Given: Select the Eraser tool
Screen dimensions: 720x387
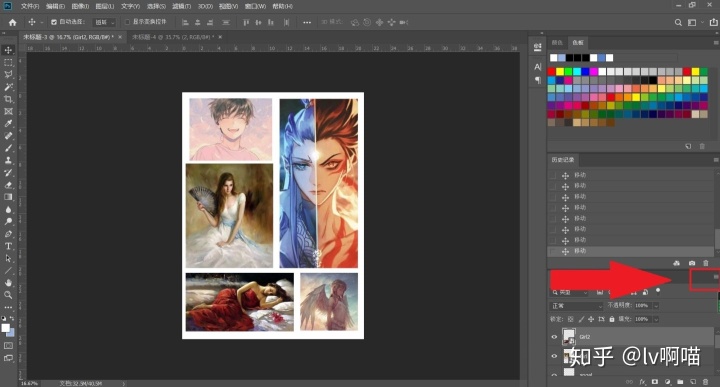Looking at the screenshot, I should pyautogui.click(x=8, y=185).
